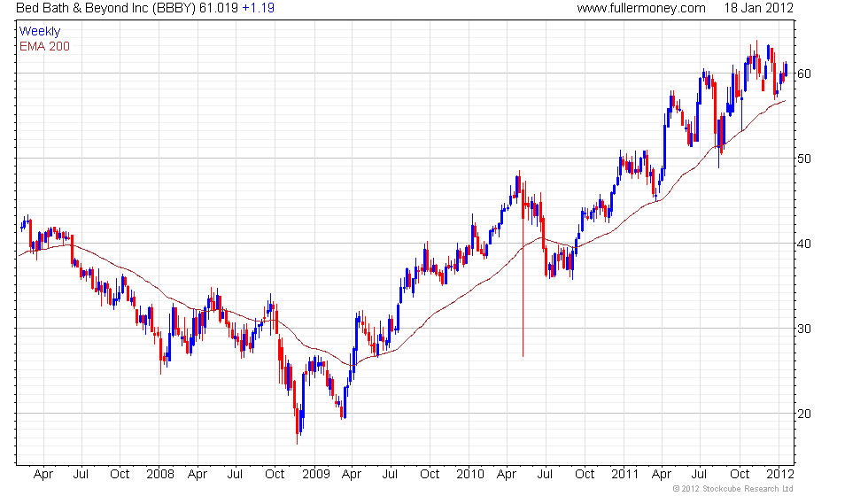This screenshot has height=496, width=868.
Task: Click the last price value 61.019
Action: pyautogui.click(x=219, y=8)
